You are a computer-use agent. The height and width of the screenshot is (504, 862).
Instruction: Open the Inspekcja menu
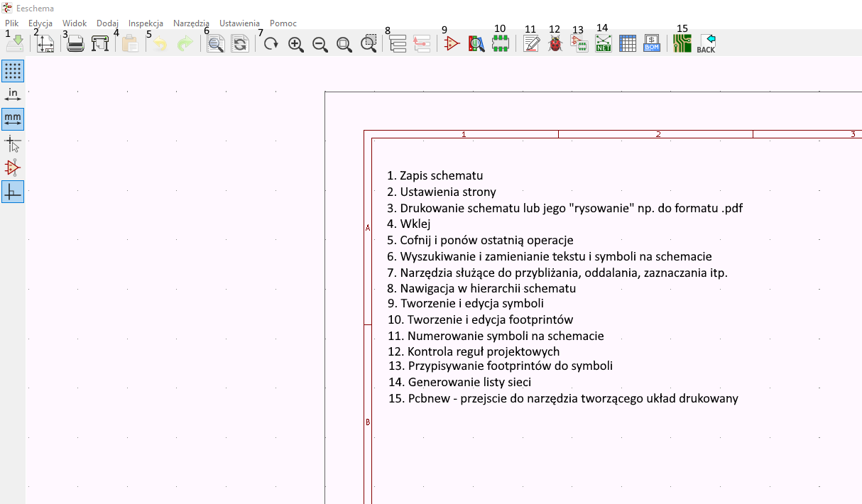146,23
